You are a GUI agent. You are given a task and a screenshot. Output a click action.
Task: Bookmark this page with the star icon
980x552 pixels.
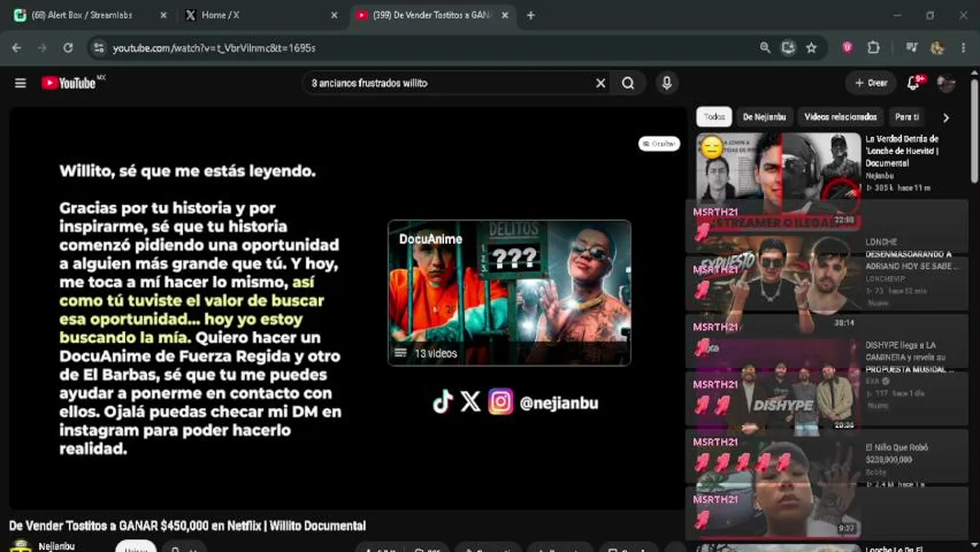click(x=811, y=48)
